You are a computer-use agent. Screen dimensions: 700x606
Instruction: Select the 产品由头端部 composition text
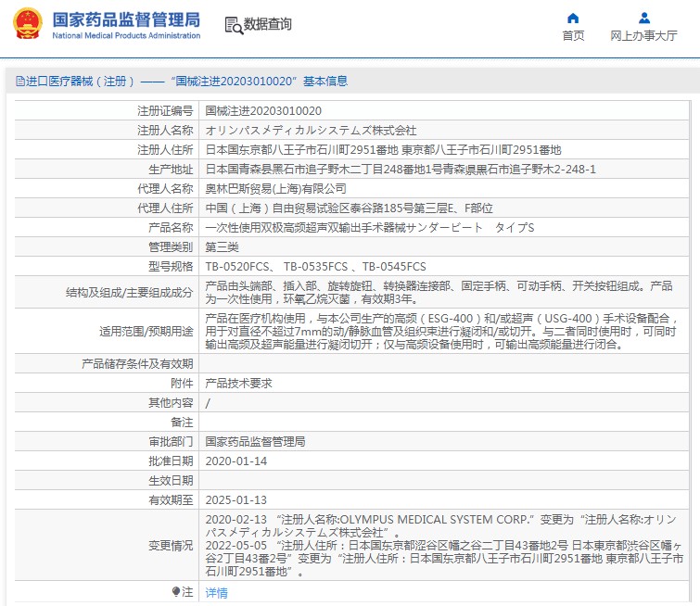[439, 293]
